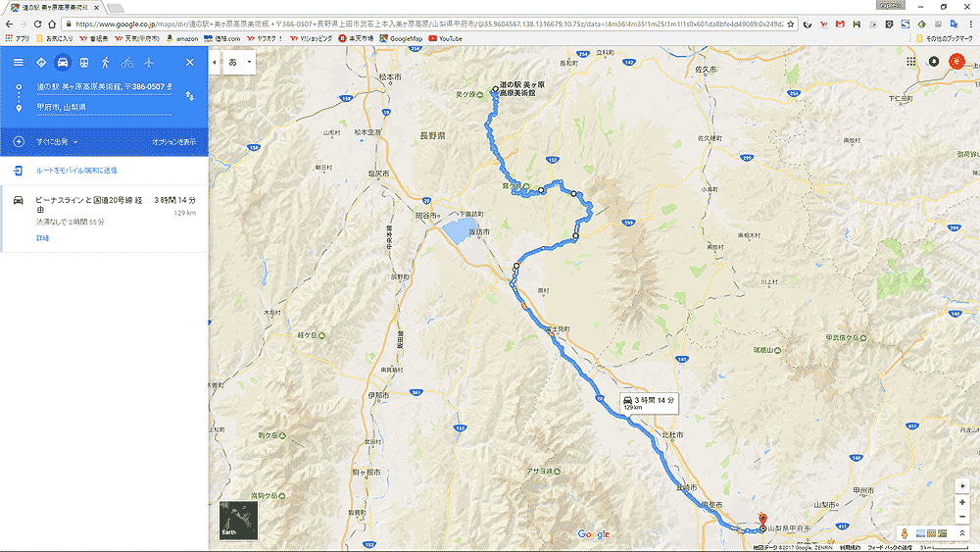
Task: Open the departure time dropdown
Action: pyautogui.click(x=57, y=142)
